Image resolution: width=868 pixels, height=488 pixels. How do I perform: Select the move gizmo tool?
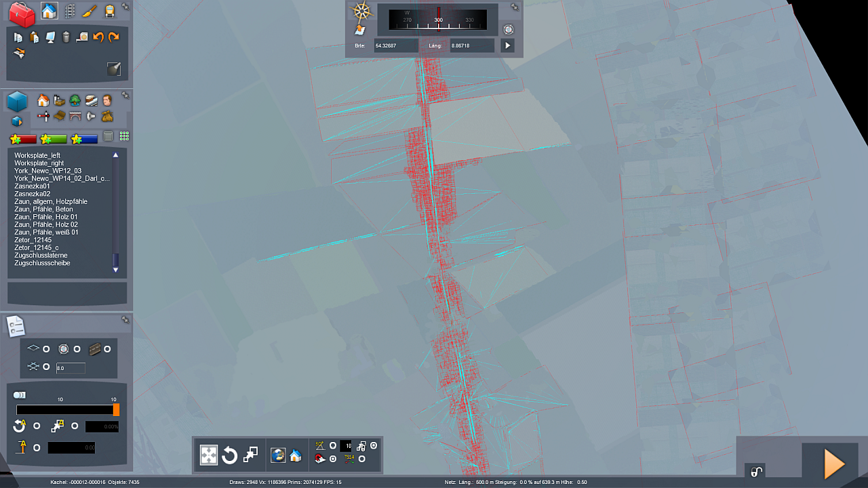(209, 455)
